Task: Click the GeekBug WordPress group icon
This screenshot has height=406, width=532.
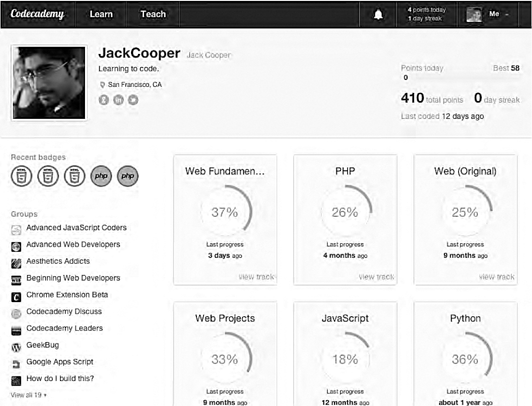Action: [16, 347]
